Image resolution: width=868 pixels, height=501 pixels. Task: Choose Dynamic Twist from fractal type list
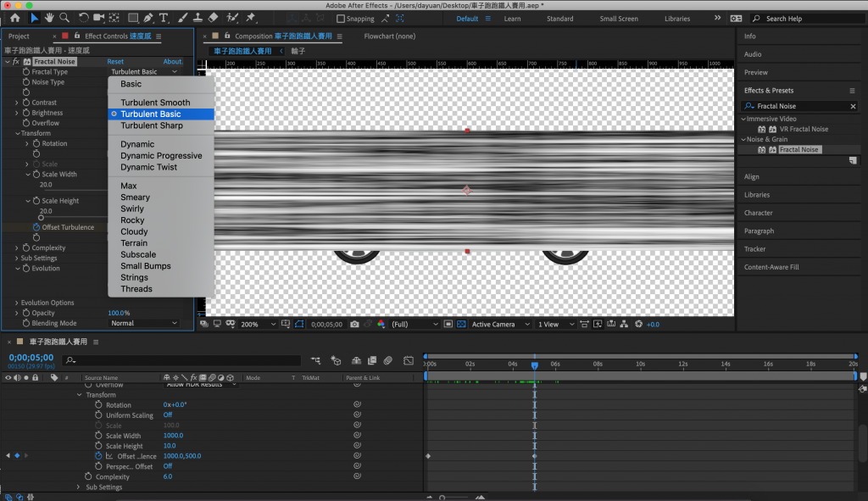click(x=148, y=167)
